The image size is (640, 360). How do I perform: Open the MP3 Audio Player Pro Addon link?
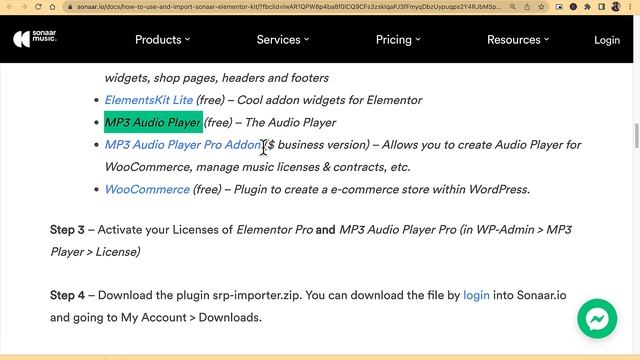click(182, 145)
